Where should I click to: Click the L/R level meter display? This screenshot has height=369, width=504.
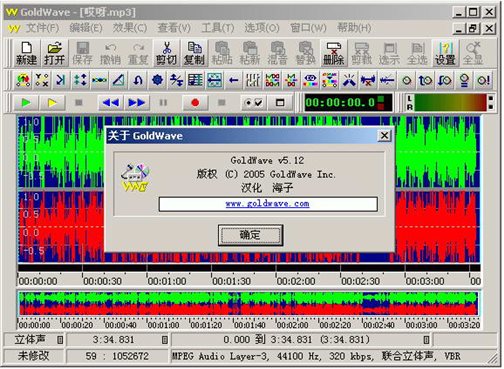pyautogui.click(x=450, y=102)
